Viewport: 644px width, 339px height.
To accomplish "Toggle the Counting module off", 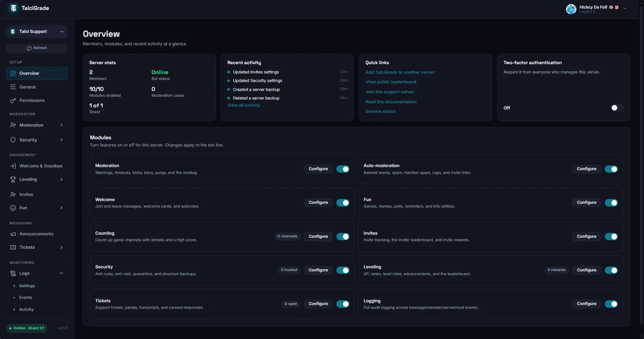I will [x=343, y=236].
